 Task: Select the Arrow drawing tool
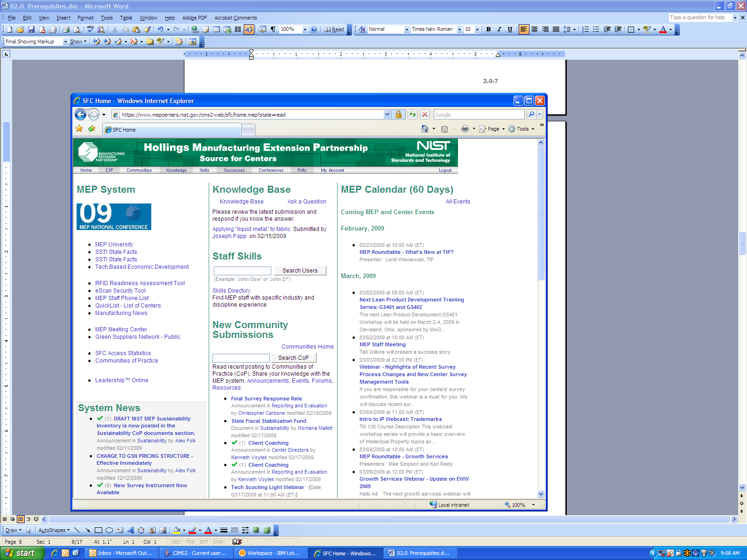(x=88, y=530)
